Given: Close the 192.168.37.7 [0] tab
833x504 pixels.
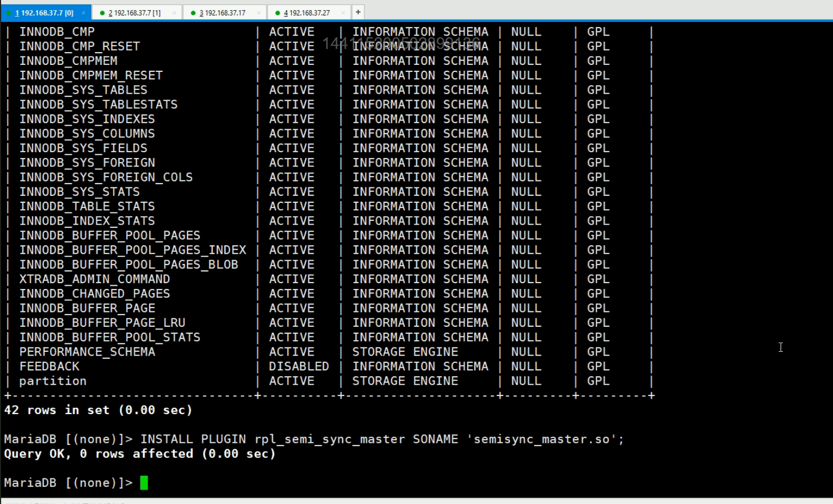Looking at the screenshot, I should (84, 13).
